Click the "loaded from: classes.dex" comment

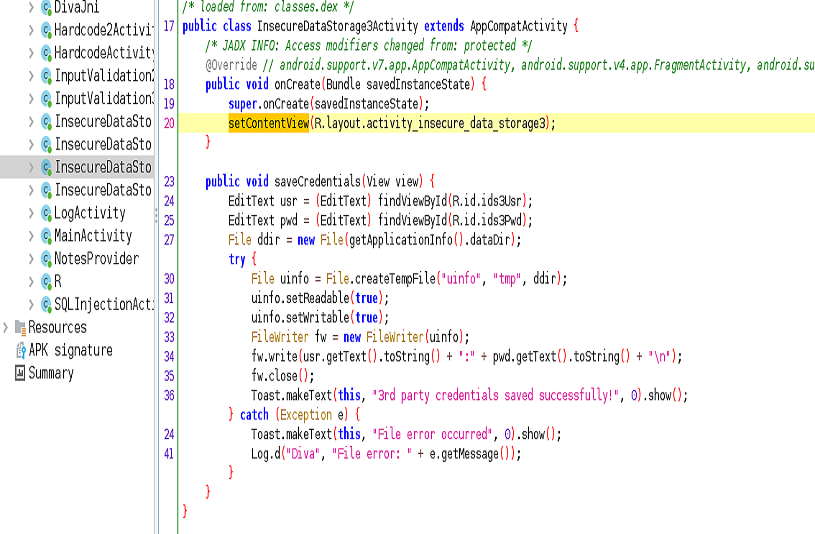268,7
